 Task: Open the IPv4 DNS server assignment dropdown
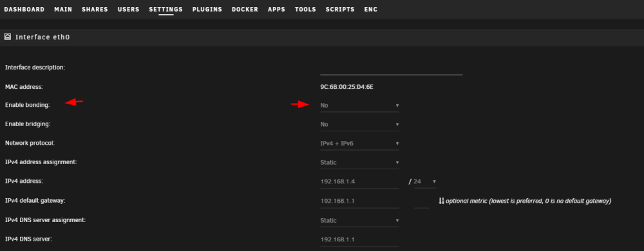(x=360, y=220)
